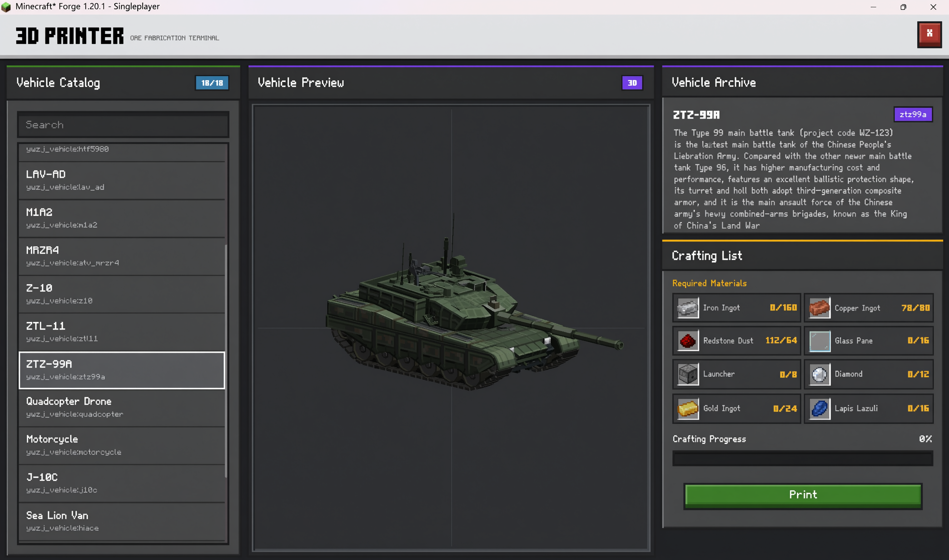Click the Lapis Lazuli material icon

(x=820, y=409)
